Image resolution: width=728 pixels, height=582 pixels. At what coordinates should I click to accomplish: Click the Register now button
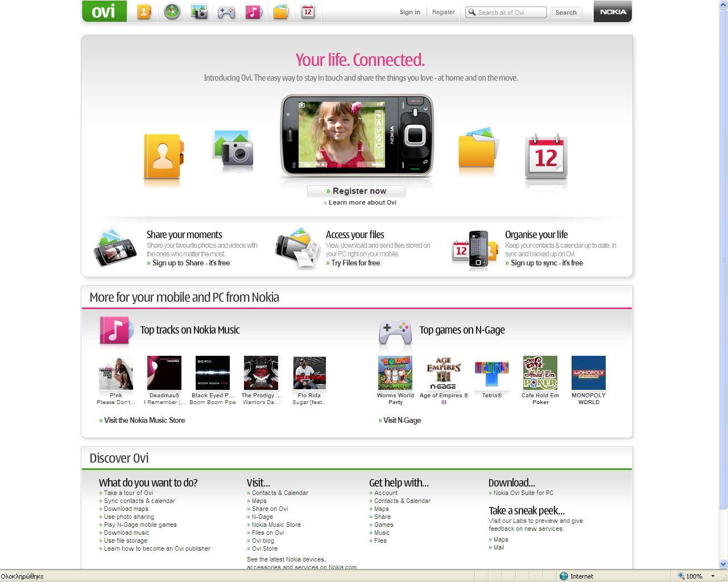[x=357, y=191]
